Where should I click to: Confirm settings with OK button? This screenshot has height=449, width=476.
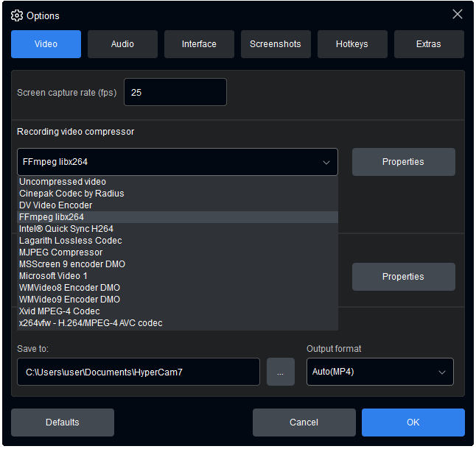coord(413,423)
